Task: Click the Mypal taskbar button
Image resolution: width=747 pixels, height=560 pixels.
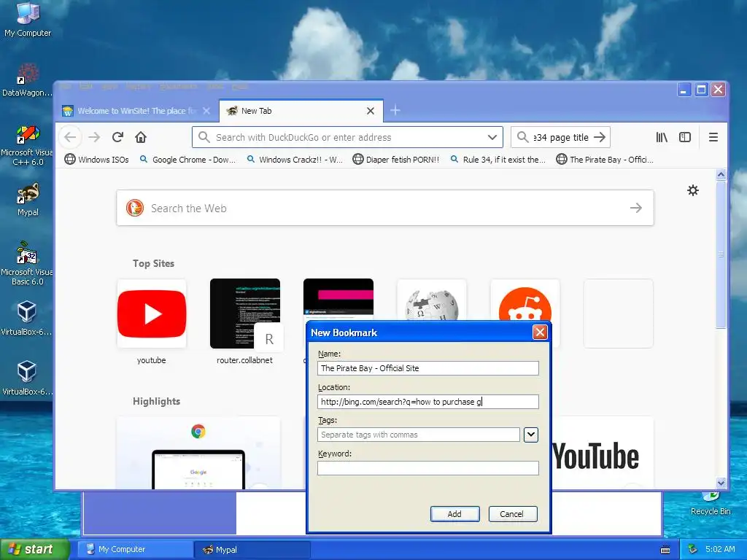Action: point(252,549)
